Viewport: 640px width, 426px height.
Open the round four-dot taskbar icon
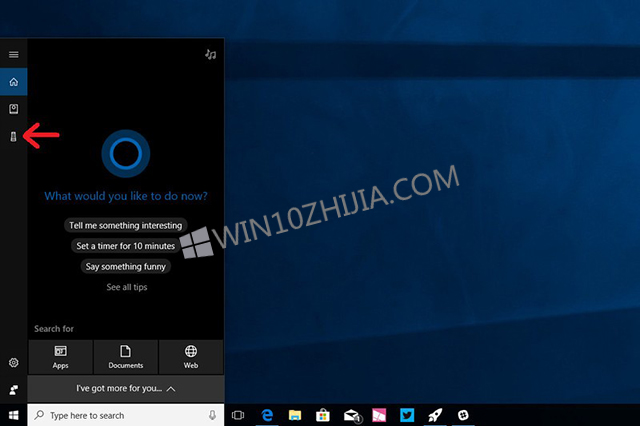(x=463, y=415)
